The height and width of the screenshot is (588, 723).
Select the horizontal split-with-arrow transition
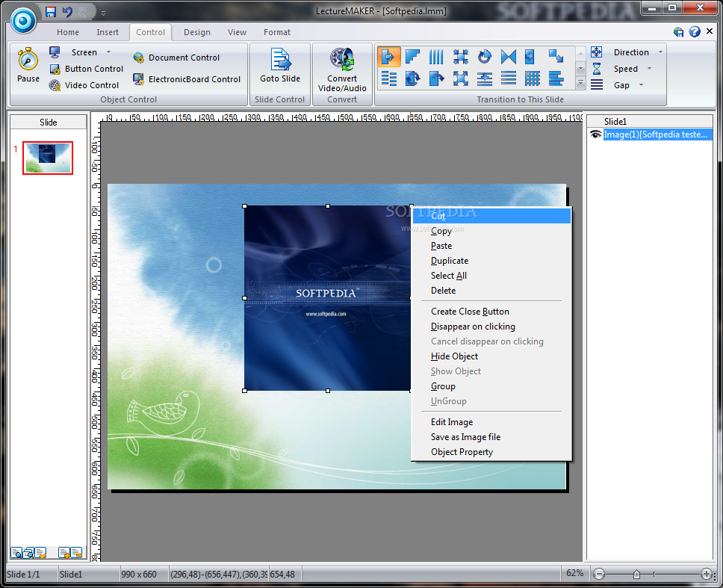click(x=485, y=78)
